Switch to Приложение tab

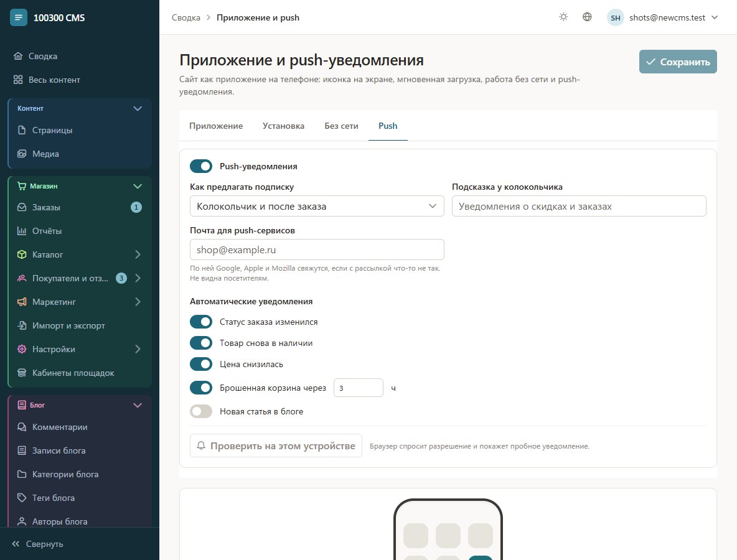[216, 126]
